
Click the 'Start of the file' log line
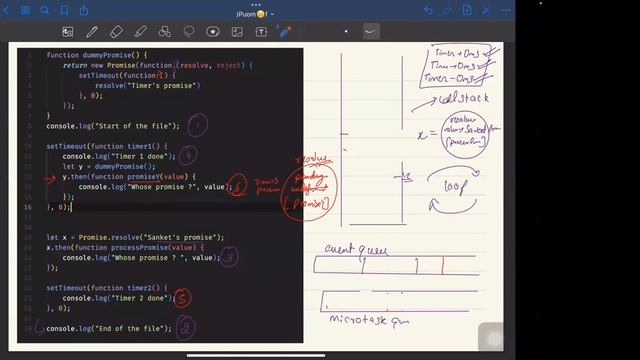coord(113,126)
